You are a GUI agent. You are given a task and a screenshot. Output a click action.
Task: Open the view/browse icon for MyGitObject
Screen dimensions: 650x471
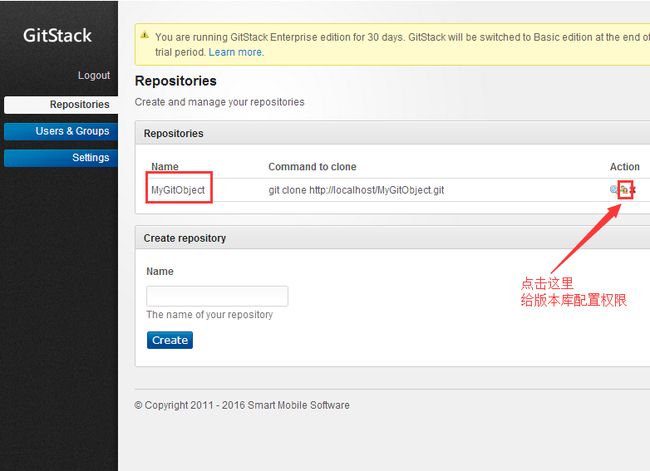point(614,189)
